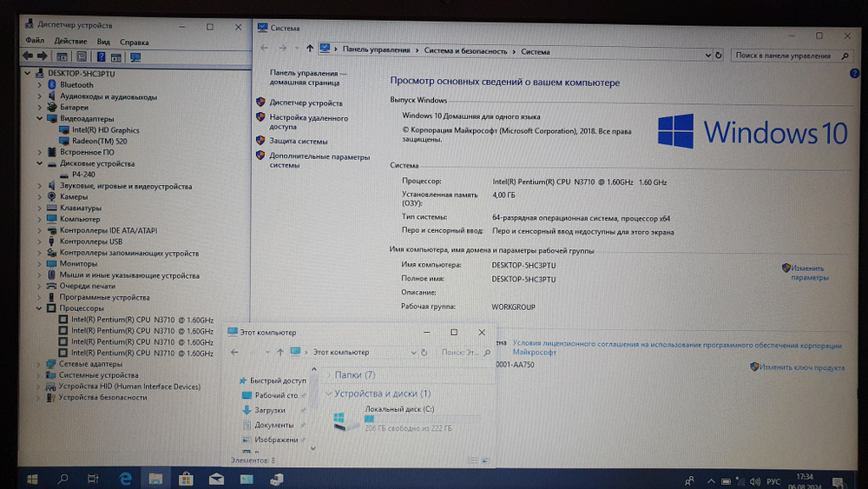This screenshot has width=868, height=489.
Task: Collapse the Видеоадаптеры node
Action: [39, 118]
